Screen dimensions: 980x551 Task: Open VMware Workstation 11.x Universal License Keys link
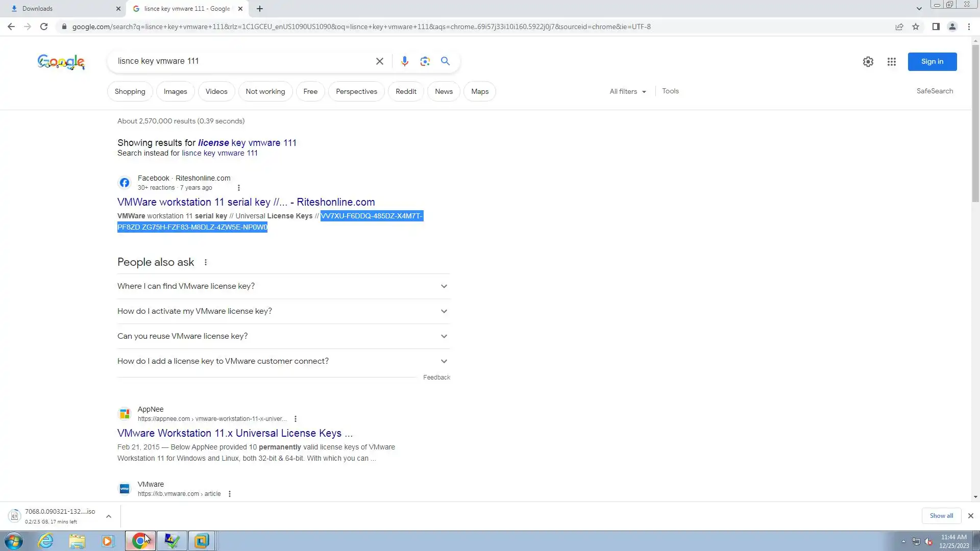235,433
